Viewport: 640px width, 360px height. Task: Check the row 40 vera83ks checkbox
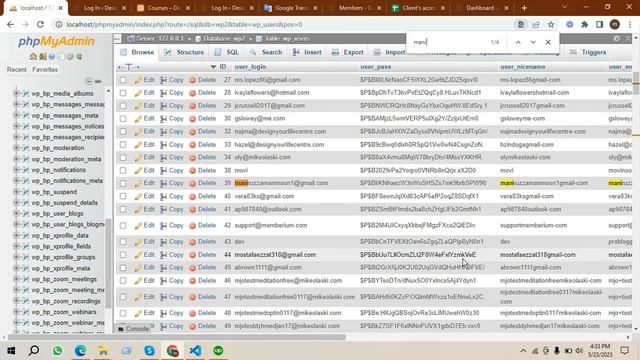click(x=123, y=196)
